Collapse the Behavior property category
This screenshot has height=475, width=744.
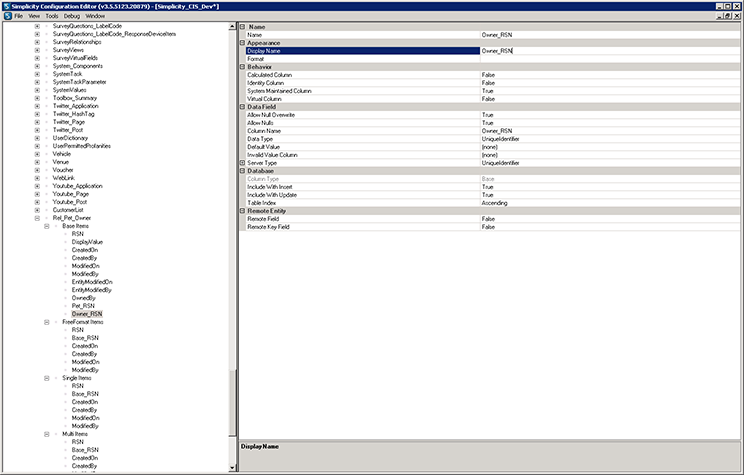[x=242, y=67]
